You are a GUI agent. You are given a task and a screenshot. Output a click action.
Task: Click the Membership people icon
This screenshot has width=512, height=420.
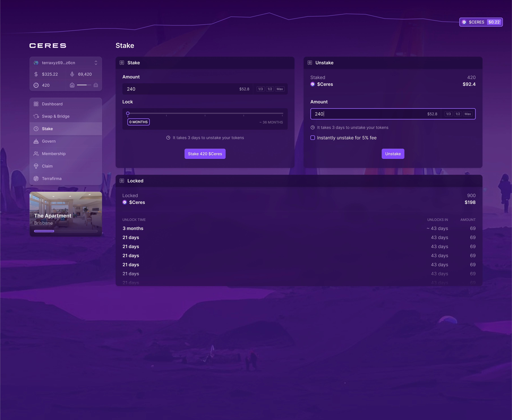[36, 154]
